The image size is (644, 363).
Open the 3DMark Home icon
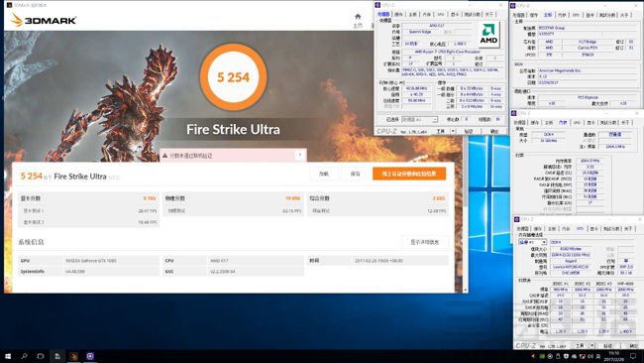click(358, 17)
